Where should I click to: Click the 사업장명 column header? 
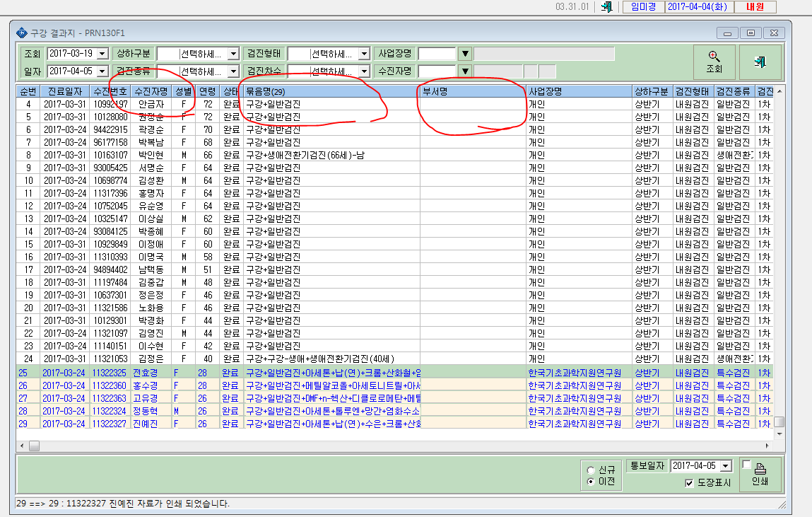pos(579,91)
